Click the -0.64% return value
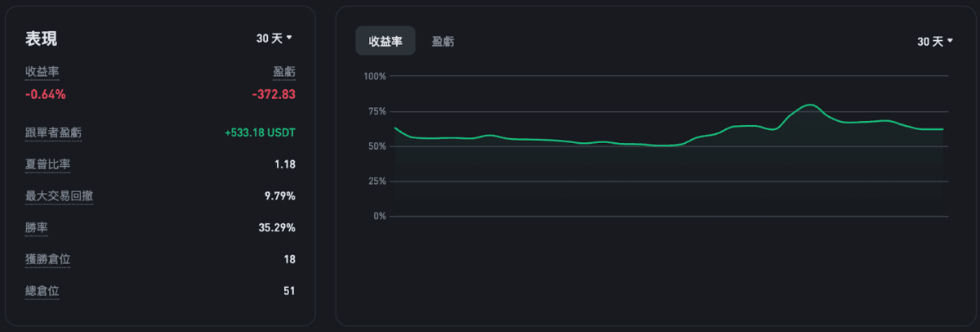Screen dimensions: 980x332 46,94
